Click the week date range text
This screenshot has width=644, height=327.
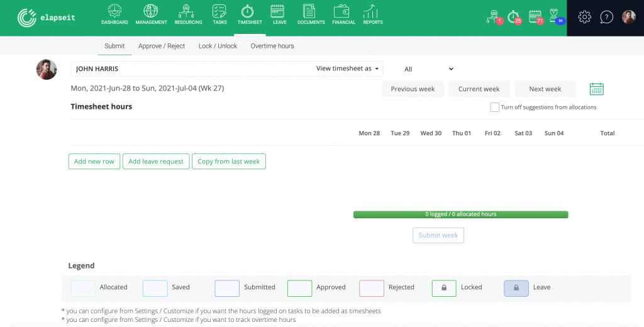(147, 88)
